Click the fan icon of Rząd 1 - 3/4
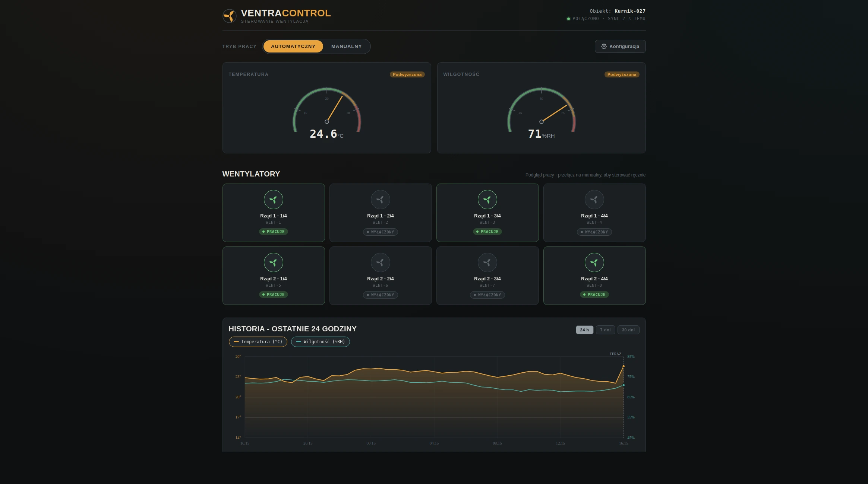The image size is (868, 484). click(x=487, y=200)
